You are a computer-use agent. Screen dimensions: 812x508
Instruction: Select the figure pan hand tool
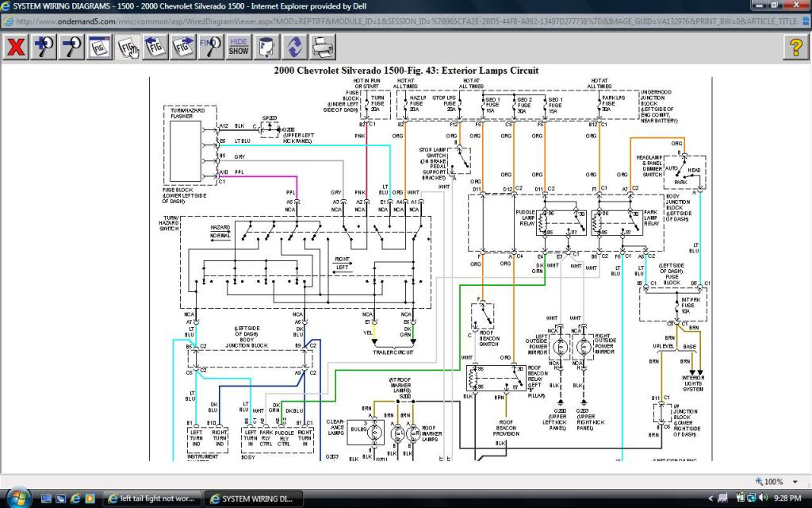click(128, 46)
